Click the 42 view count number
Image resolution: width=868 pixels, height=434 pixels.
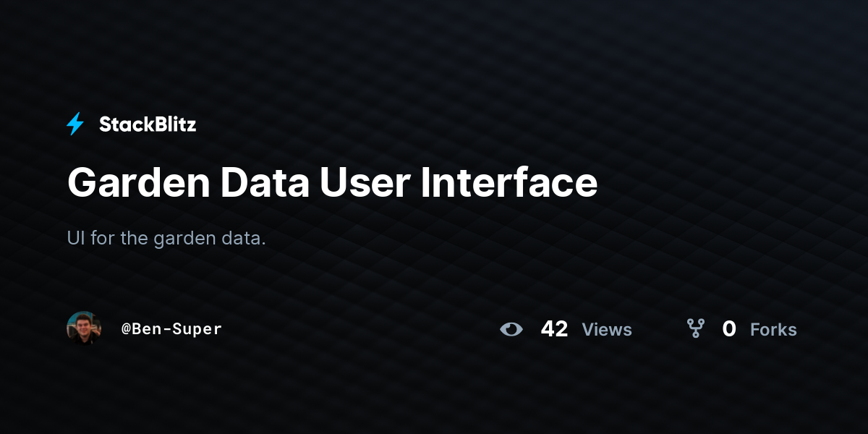pos(554,329)
